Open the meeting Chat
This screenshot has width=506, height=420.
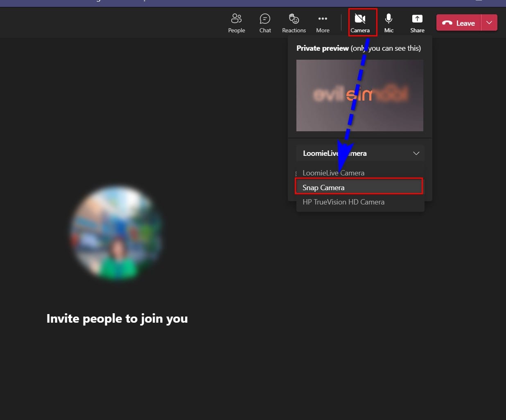coord(265,23)
